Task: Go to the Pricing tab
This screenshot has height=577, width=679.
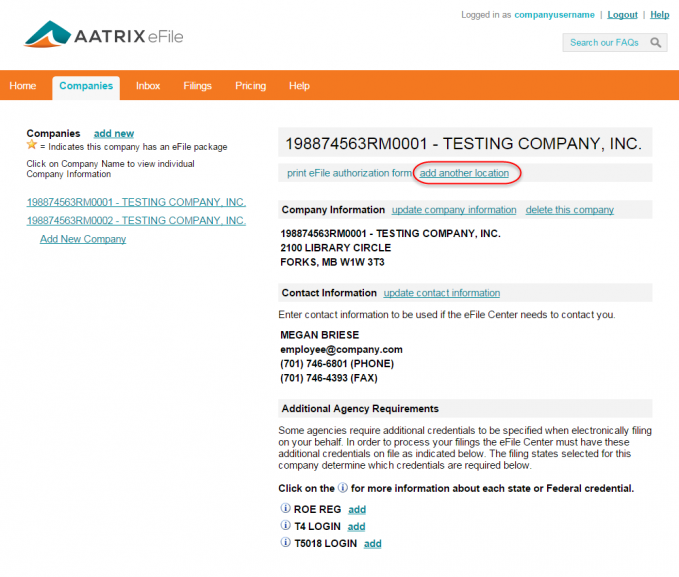Action: coord(250,86)
